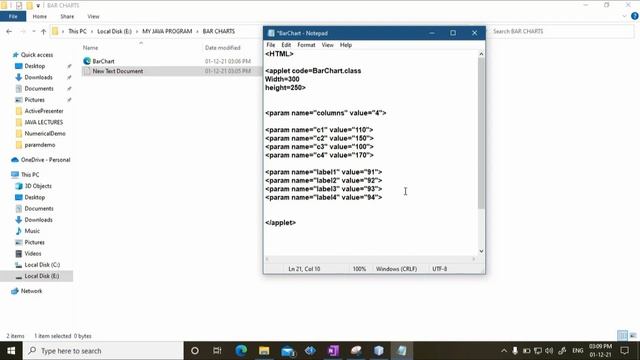Image resolution: width=640 pixels, height=360 pixels.
Task: Go back in Explorer navigation
Action: [x=9, y=31]
